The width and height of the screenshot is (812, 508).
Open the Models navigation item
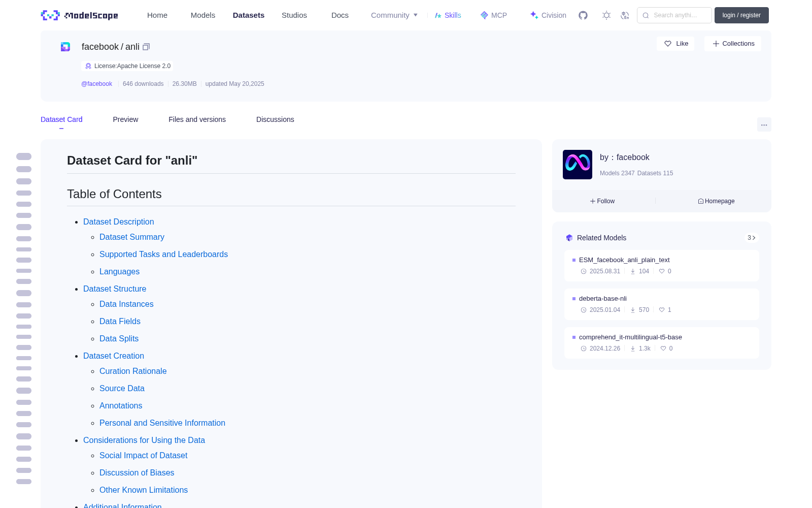tap(203, 15)
